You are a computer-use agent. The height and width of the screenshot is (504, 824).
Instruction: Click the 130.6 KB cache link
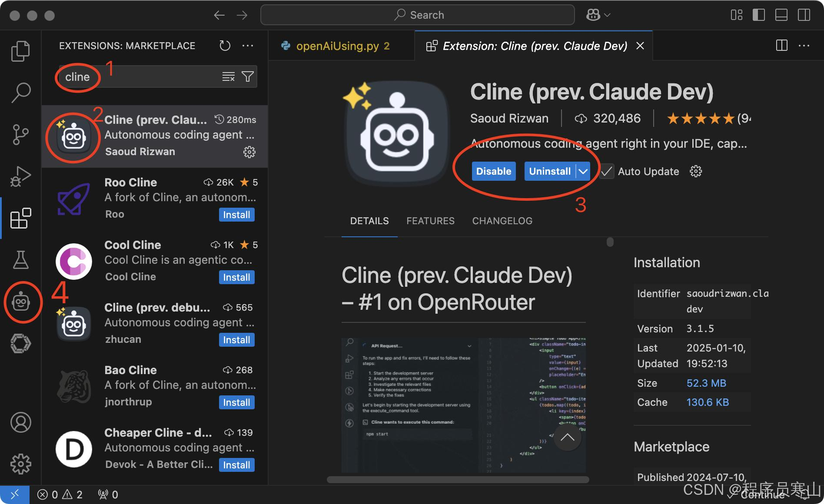click(708, 402)
